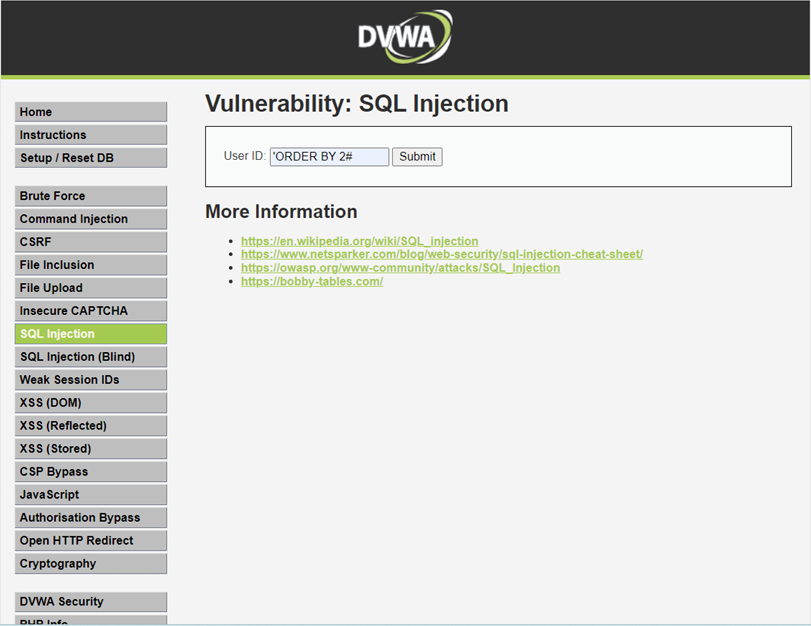
Task: Click the highlighted SQL Injection item
Action: tap(91, 334)
